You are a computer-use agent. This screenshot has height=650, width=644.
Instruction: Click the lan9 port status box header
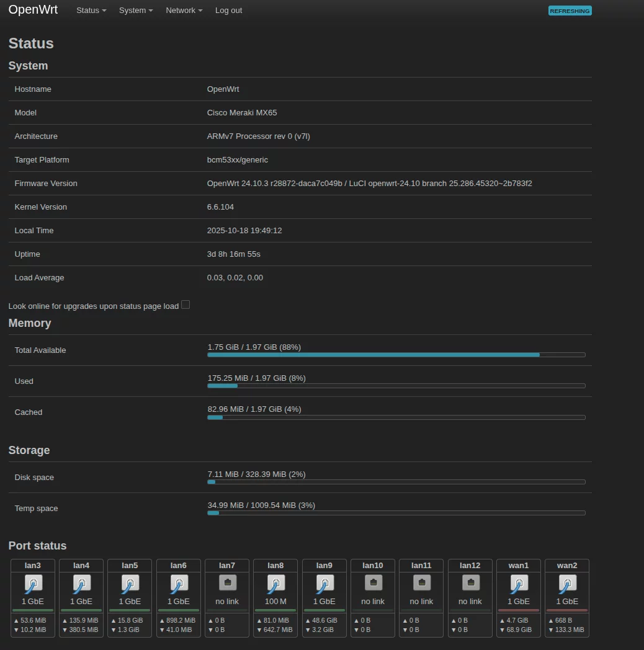tap(324, 566)
